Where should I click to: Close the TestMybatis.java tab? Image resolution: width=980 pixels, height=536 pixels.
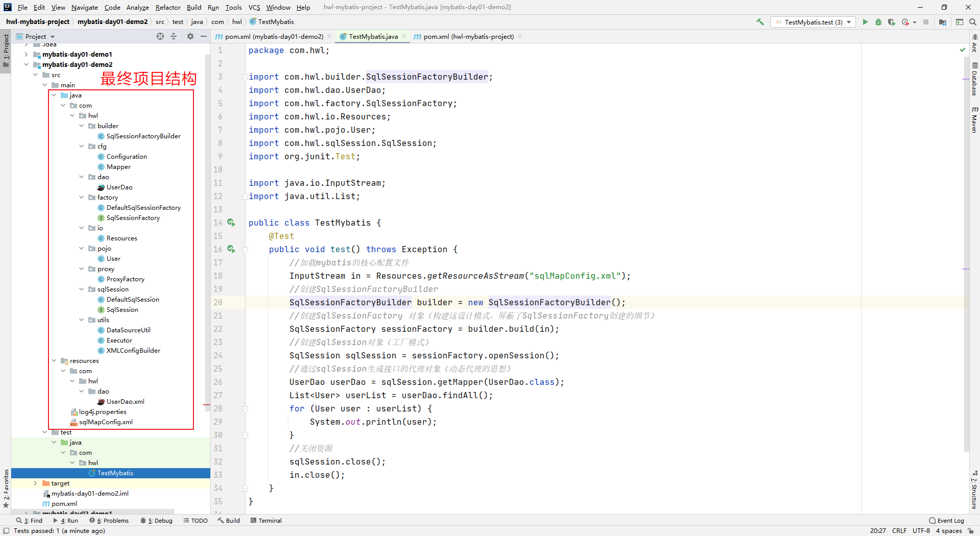tap(404, 36)
